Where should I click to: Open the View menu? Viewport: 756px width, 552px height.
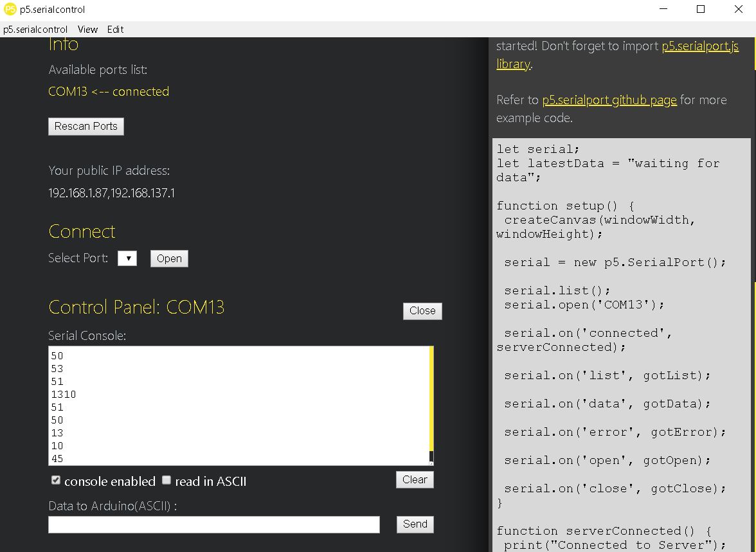(87, 30)
